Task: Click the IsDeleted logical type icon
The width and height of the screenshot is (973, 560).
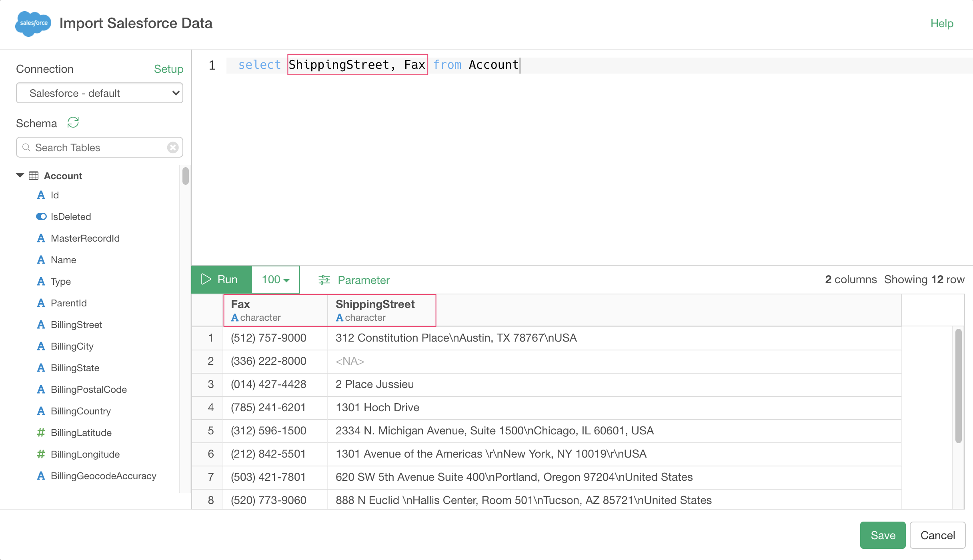Action: pos(41,217)
